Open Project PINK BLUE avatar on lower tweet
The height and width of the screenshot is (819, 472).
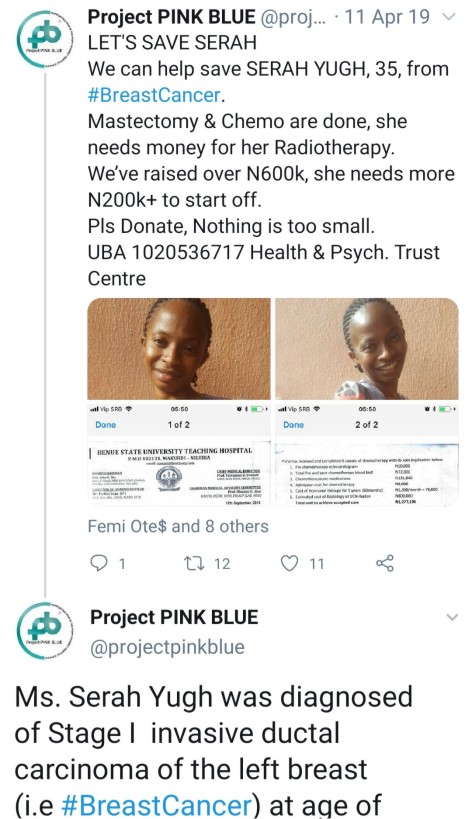pyautogui.click(x=45, y=630)
